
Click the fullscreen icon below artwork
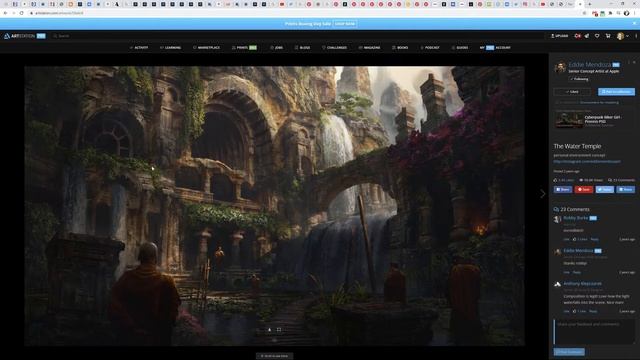point(279,330)
